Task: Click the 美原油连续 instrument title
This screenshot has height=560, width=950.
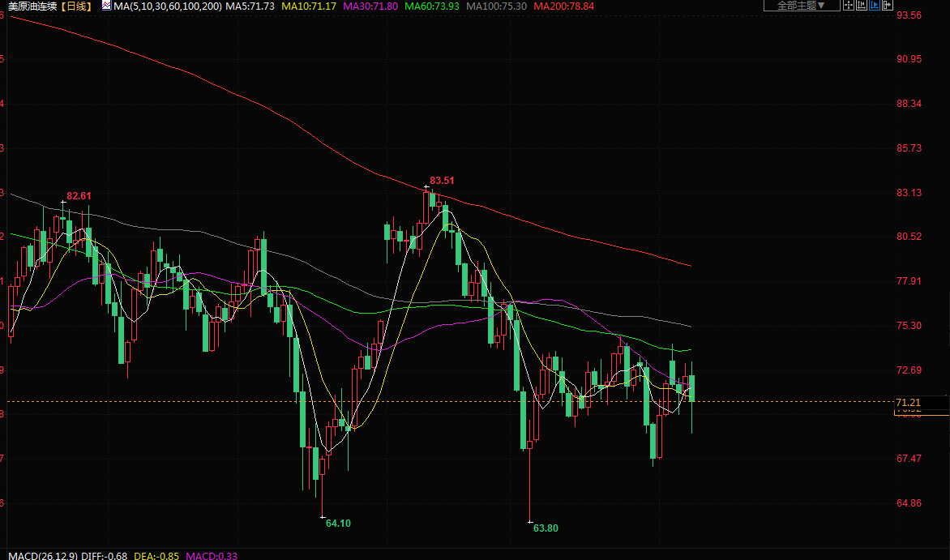Action: (32, 6)
